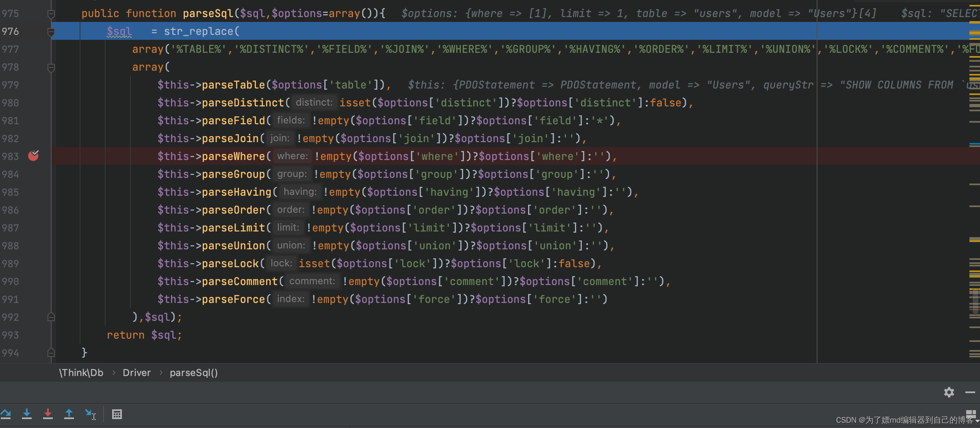
Task: Hide the debug panel with minus icon
Action: pos(970,392)
